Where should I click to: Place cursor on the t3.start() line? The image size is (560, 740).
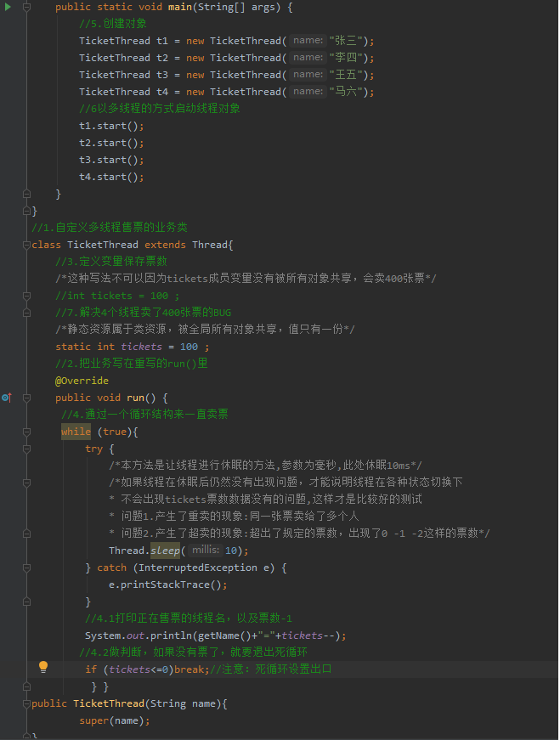(111, 160)
